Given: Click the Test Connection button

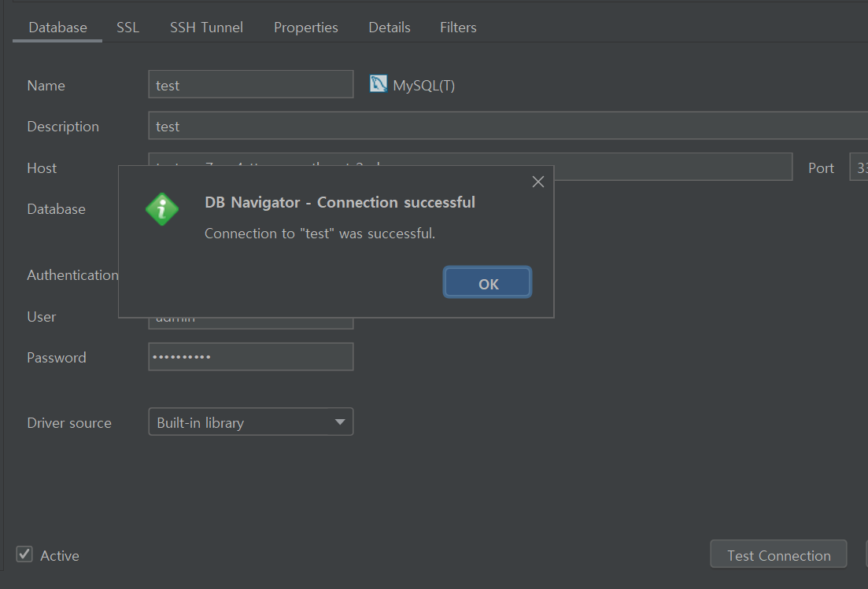Looking at the screenshot, I should pyautogui.click(x=778, y=554).
